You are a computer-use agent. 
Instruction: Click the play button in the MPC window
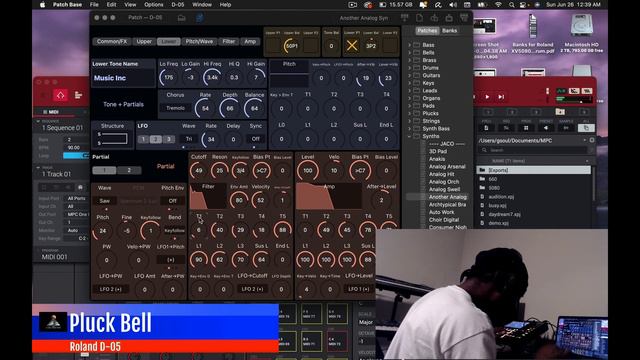tap(487, 97)
